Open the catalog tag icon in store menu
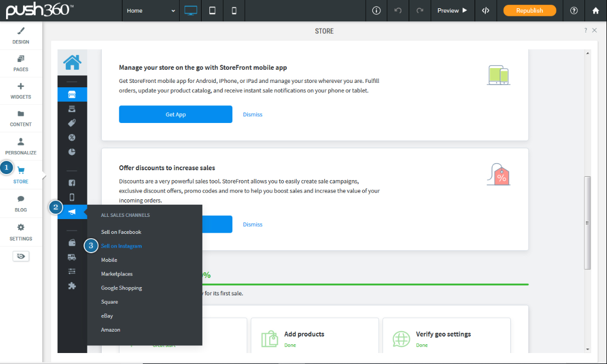This screenshot has width=607, height=364. click(x=72, y=123)
